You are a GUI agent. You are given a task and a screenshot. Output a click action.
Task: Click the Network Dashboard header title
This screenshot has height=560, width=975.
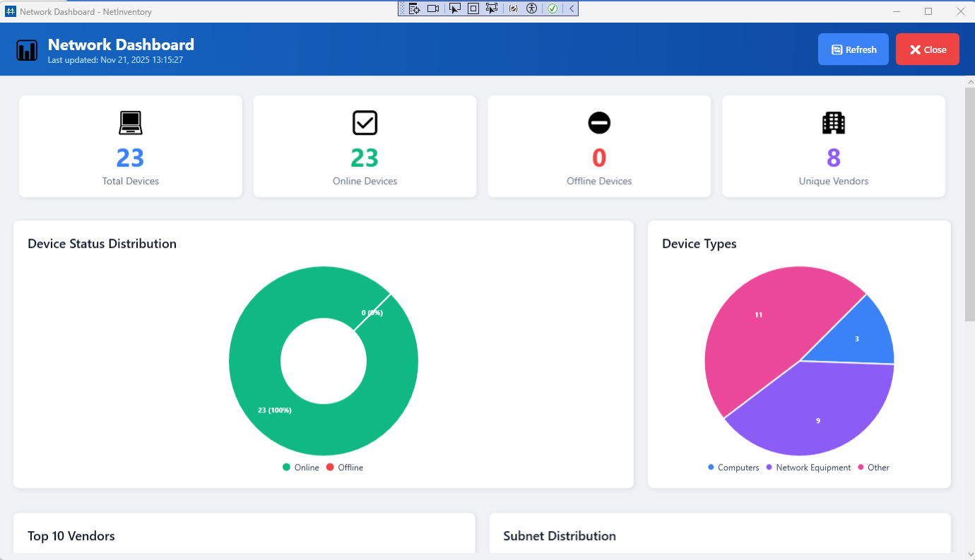121,45
